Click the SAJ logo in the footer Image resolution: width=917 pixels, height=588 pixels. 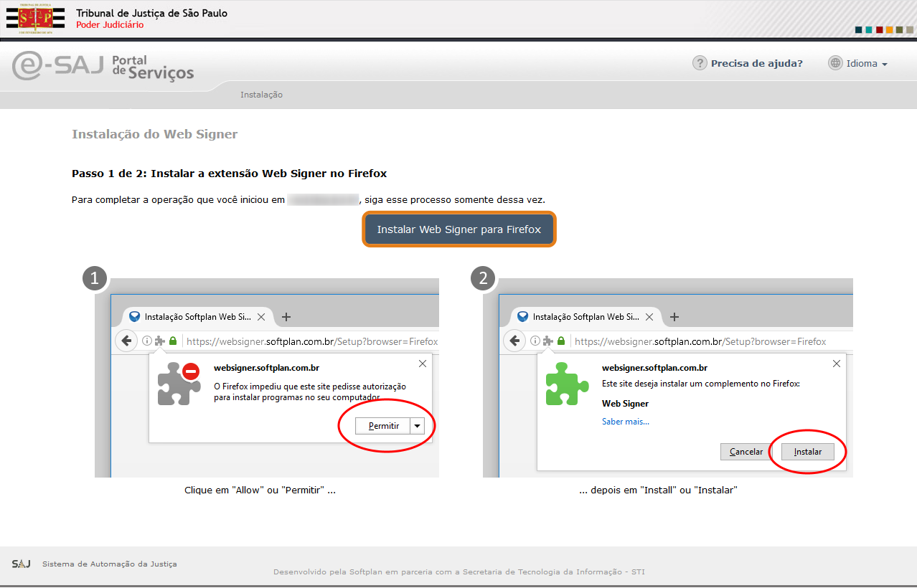click(21, 564)
